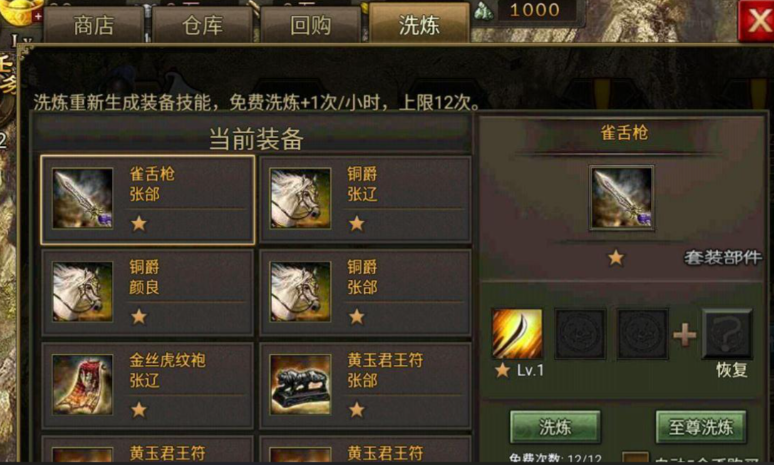Click the second empty skill slot
Image resolution: width=774 pixels, height=465 pixels.
point(580,334)
